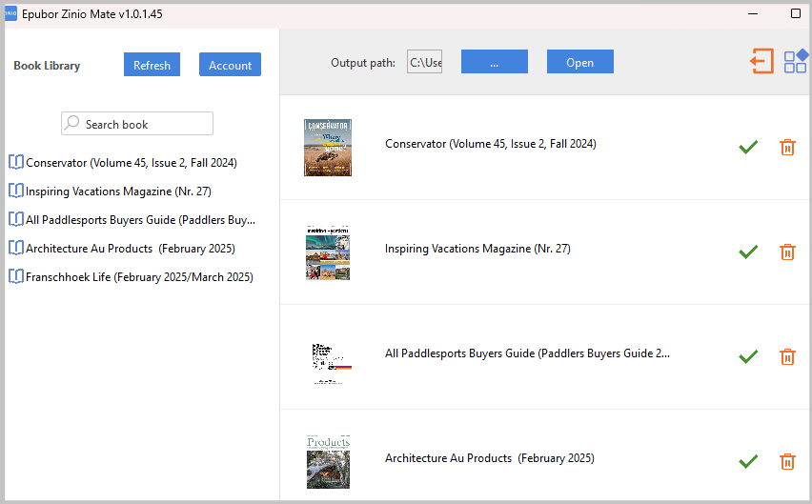Viewport: 812px width, 504px height.
Task: Select Conservator (Volume 45) in Book Library list
Action: click(x=132, y=163)
